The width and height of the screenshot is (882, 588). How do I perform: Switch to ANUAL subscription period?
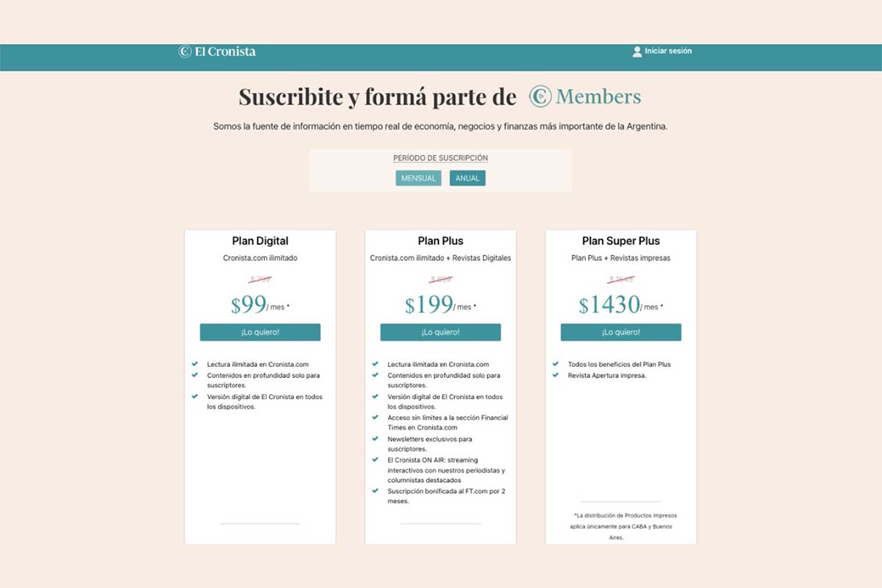coord(467,178)
